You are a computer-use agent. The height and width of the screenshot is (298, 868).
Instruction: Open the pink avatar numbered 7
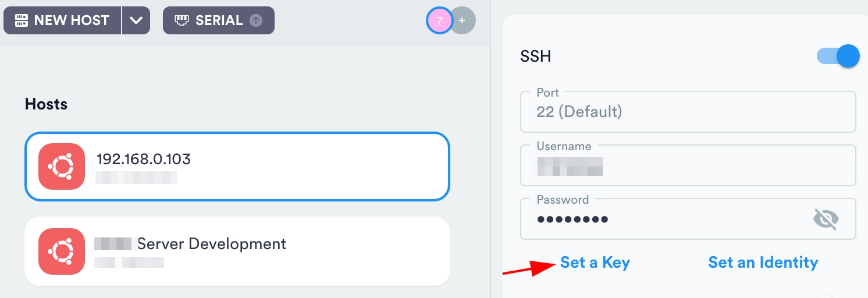point(439,21)
